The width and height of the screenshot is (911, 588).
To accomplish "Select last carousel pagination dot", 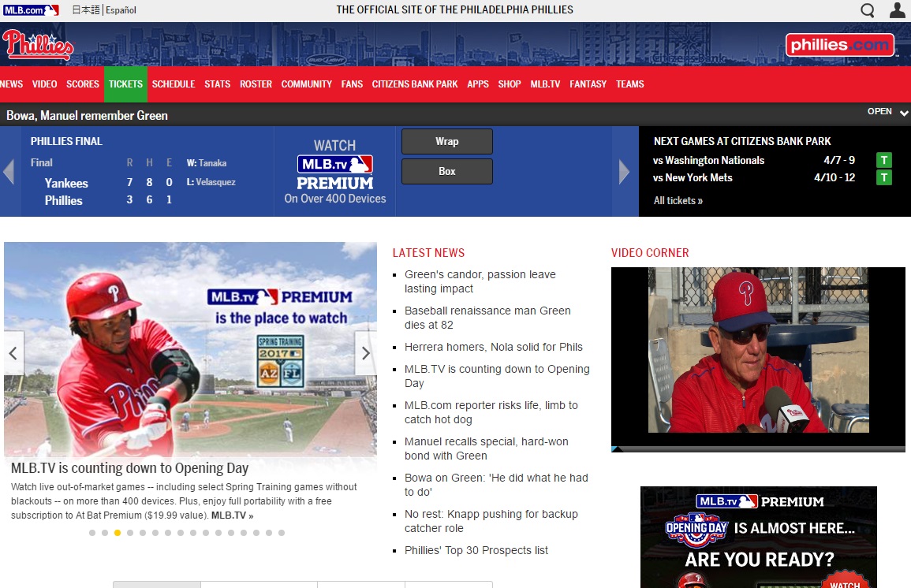I will pos(282,533).
